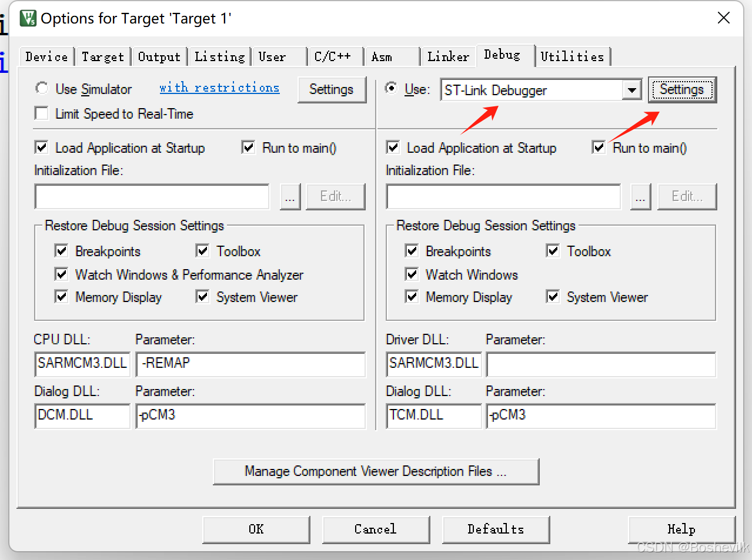
Task: Click the simulator Settings button
Action: (332, 89)
